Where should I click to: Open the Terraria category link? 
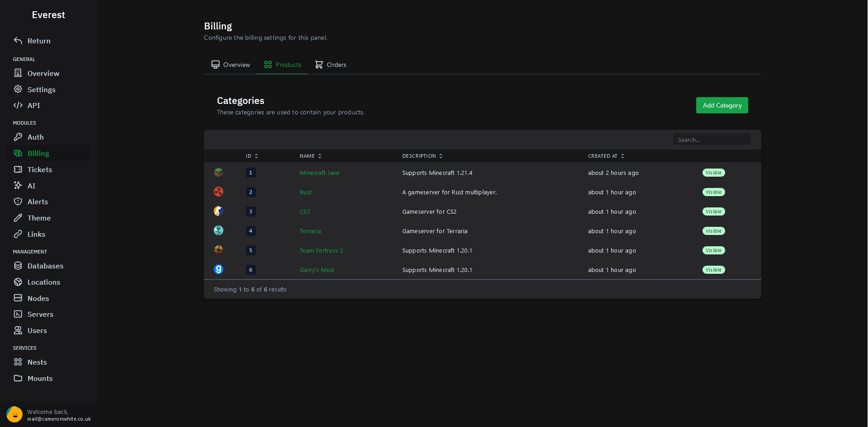coord(310,231)
